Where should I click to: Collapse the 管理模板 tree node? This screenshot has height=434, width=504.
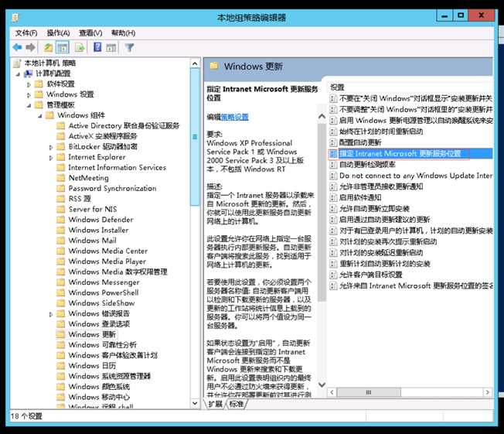tap(29, 105)
